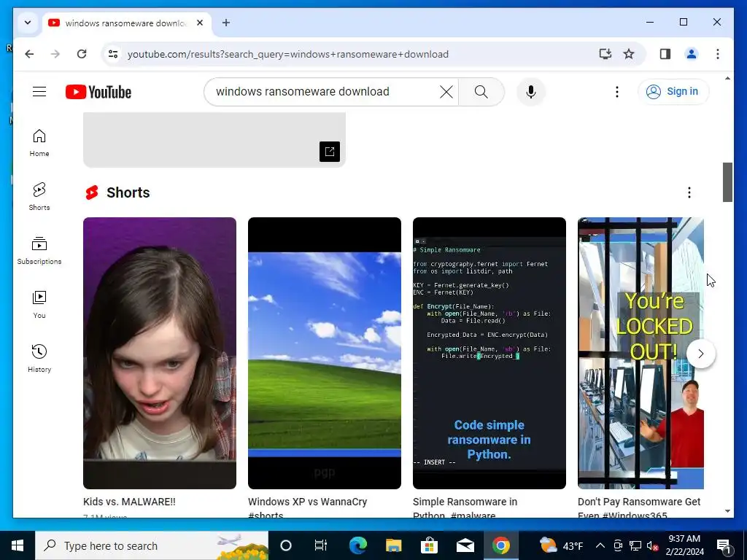
Task: Open Shorts shelf three-dot options
Action: coord(689,192)
